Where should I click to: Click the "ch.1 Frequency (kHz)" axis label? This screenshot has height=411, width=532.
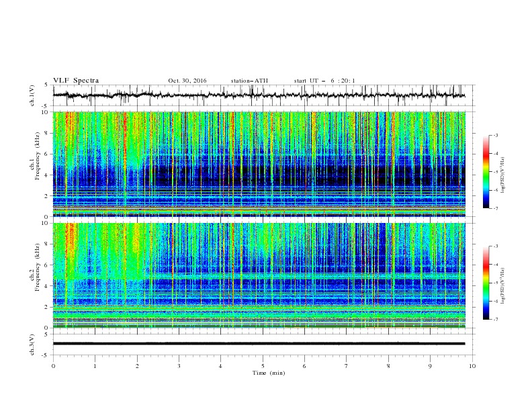(x=35, y=156)
